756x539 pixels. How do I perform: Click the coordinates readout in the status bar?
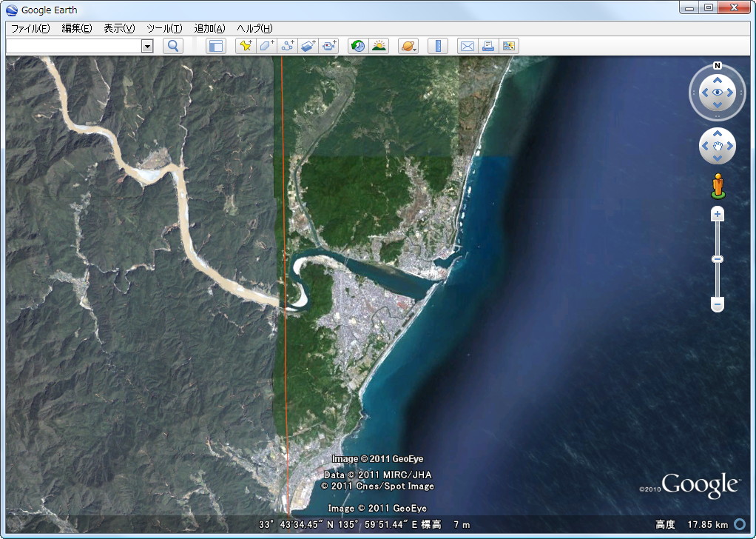click(x=337, y=524)
